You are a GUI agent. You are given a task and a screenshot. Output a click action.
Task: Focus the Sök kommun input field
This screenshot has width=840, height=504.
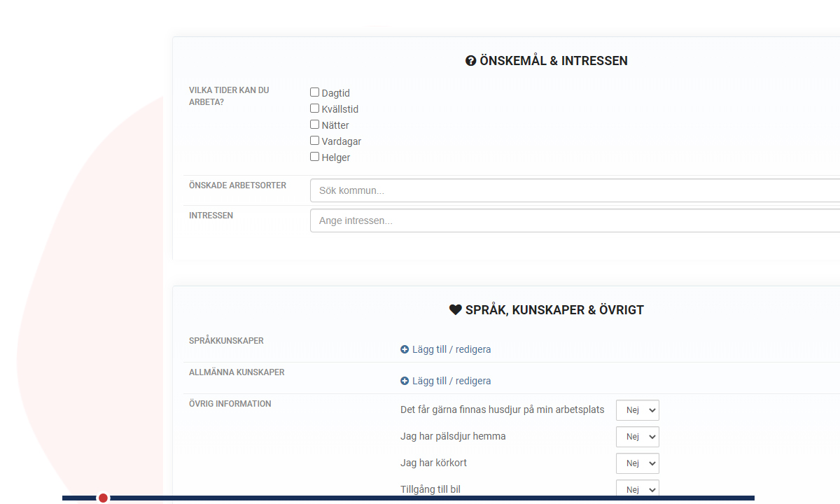pos(574,190)
